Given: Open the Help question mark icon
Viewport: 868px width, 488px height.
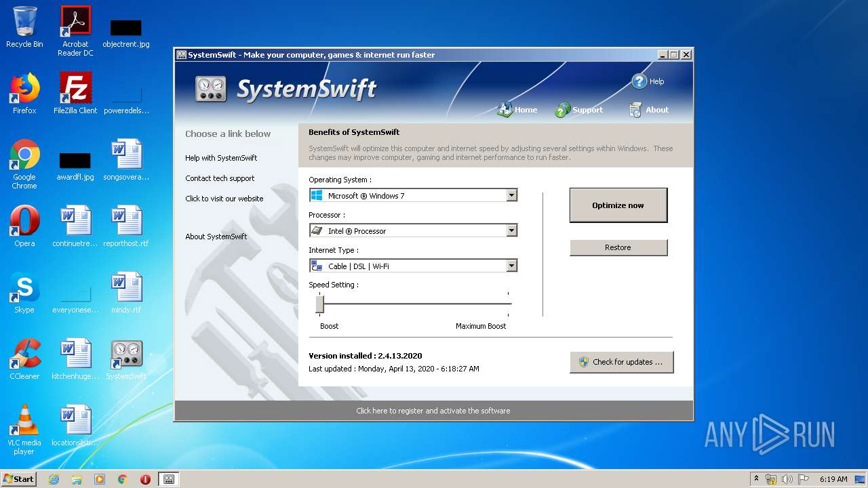Looking at the screenshot, I should point(639,81).
